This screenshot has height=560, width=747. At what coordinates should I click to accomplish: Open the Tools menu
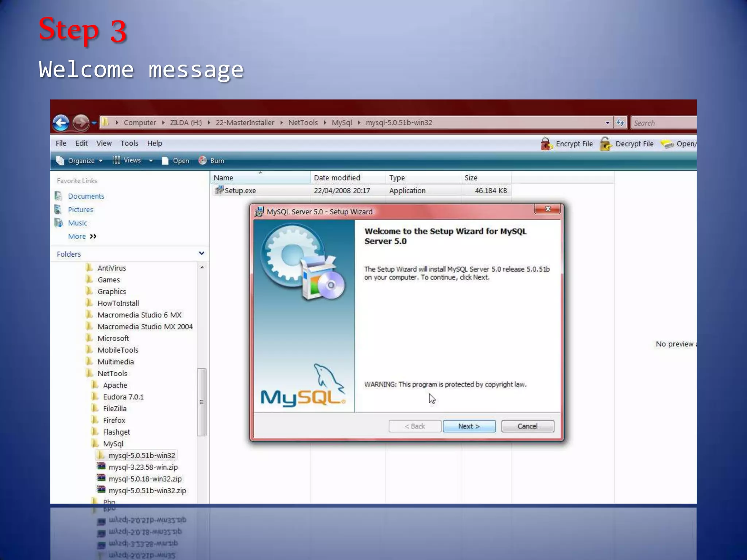point(129,143)
